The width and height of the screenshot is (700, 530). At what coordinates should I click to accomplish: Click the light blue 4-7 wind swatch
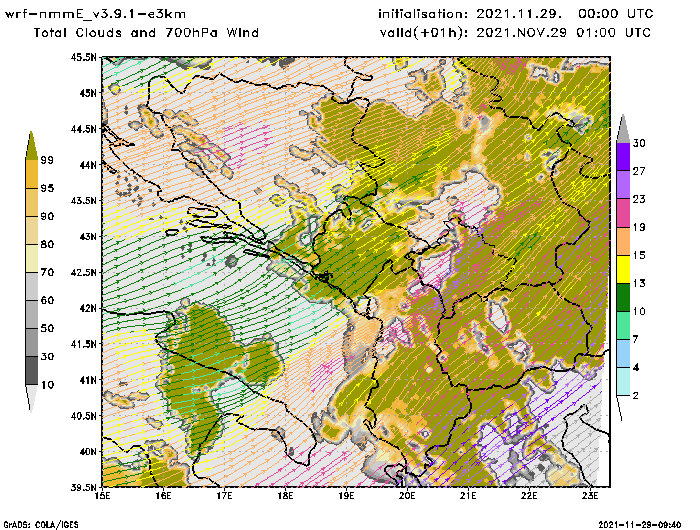point(623,354)
